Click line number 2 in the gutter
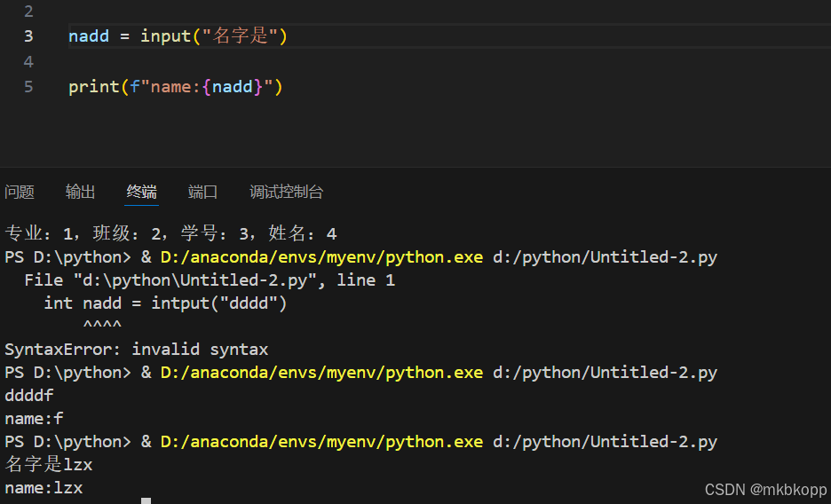The width and height of the screenshot is (831, 504). tap(28, 11)
